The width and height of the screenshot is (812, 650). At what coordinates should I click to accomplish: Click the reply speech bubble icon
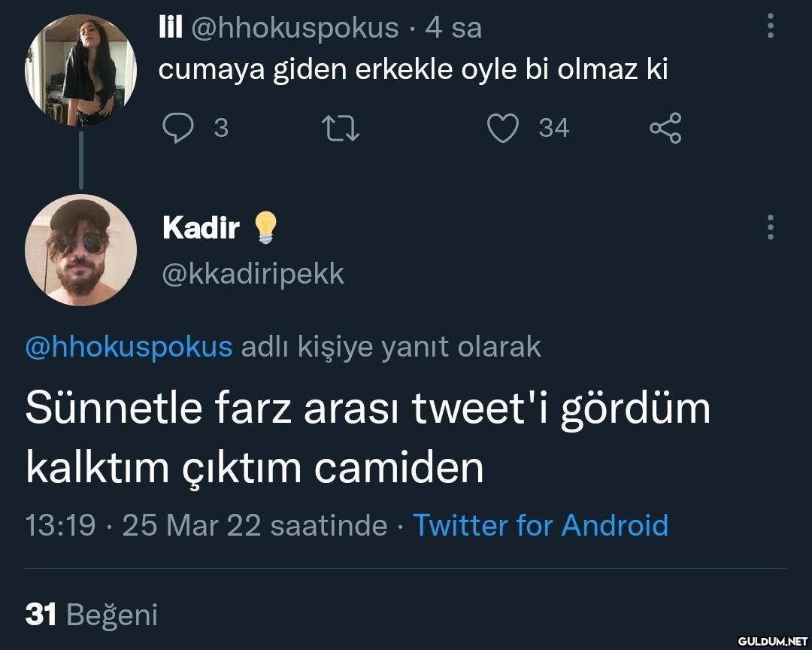point(178,129)
